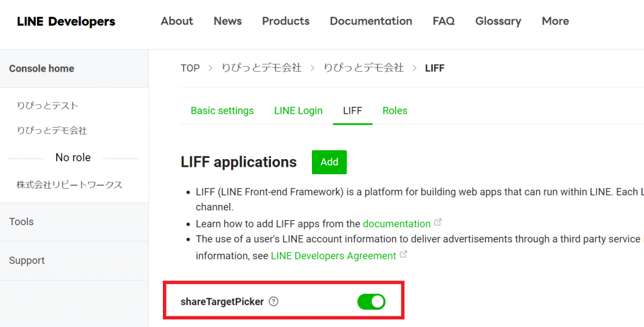Open the documentation link

click(397, 224)
